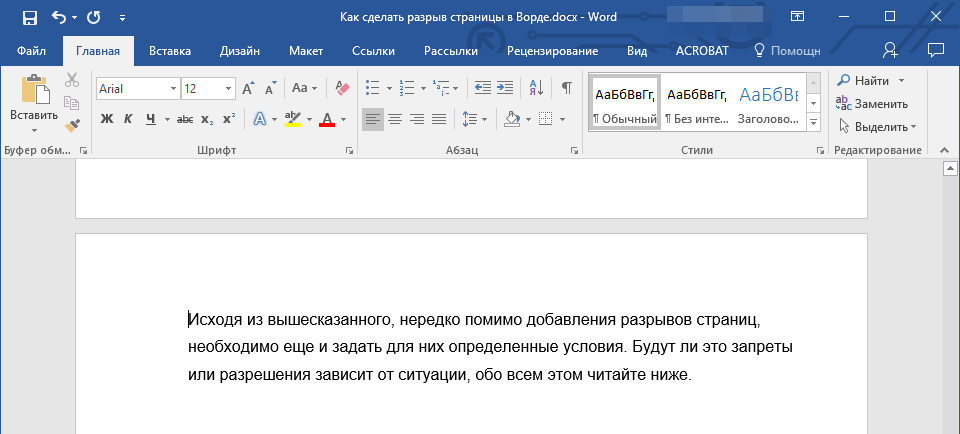Toggle bold (Ж) formatting
The height and width of the screenshot is (434, 960).
point(107,119)
